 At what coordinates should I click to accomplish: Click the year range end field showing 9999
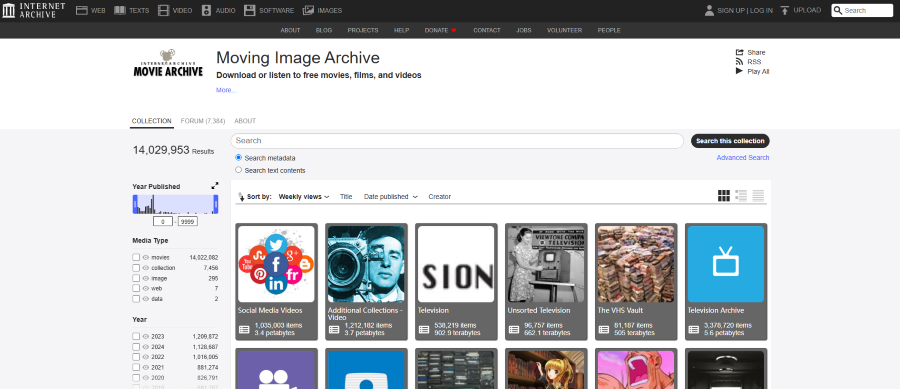coord(188,221)
